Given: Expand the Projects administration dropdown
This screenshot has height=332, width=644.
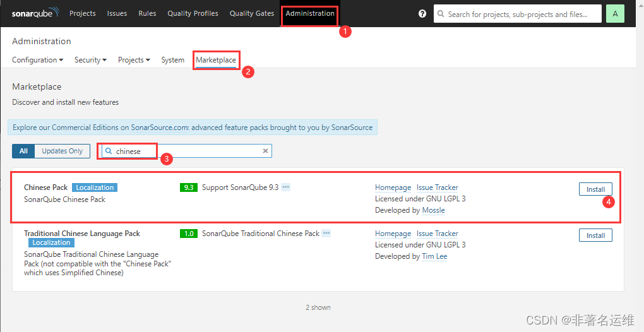Looking at the screenshot, I should [x=134, y=60].
